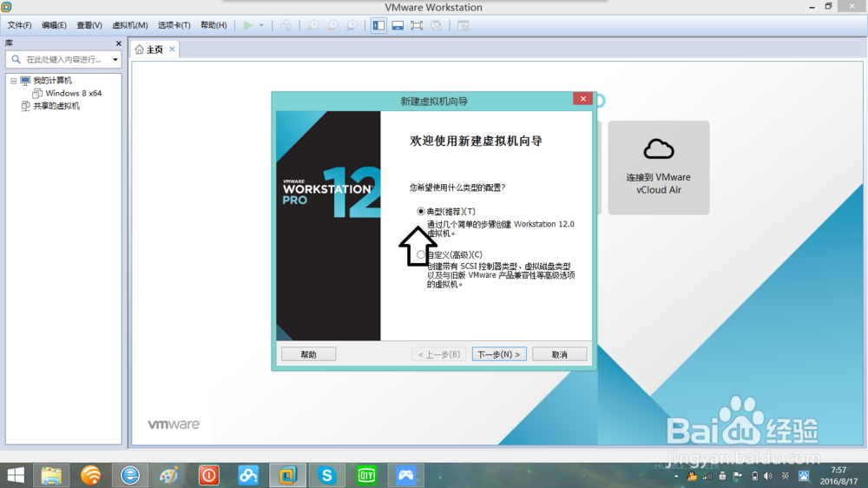Click the Unity mode toolbar icon
This screenshot has height=488, width=868.
point(436,25)
